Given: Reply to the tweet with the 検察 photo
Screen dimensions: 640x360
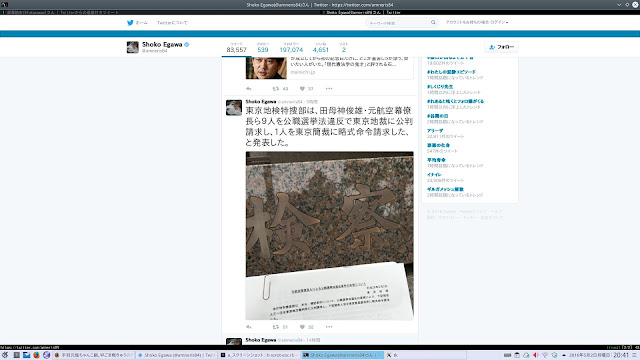Looking at the screenshot, I should point(249,327).
